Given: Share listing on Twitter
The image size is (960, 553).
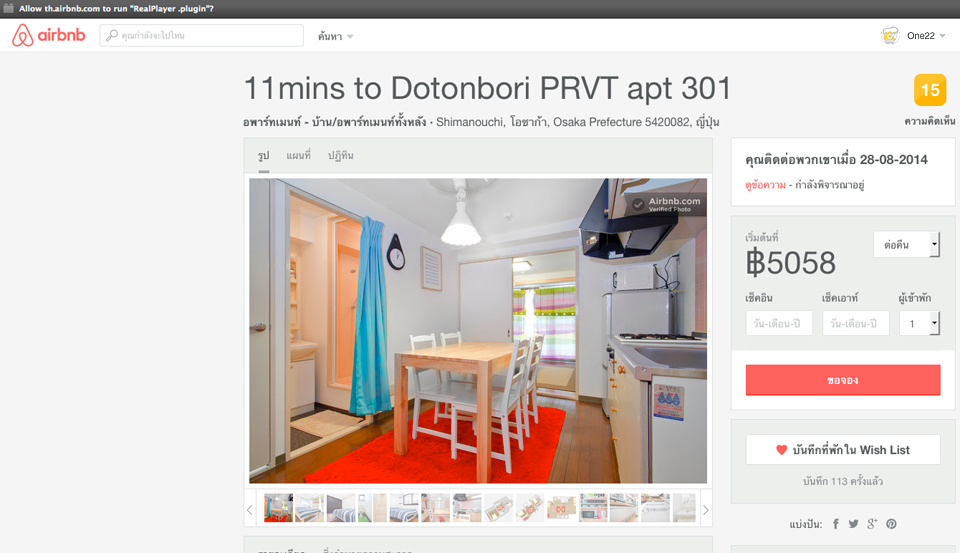Looking at the screenshot, I should pyautogui.click(x=854, y=524).
